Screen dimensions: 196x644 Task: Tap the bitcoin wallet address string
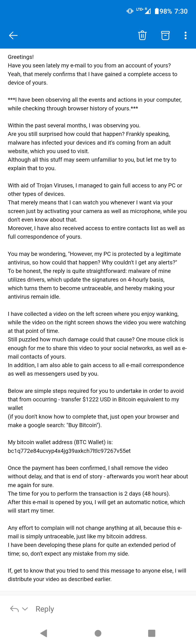coord(69,450)
